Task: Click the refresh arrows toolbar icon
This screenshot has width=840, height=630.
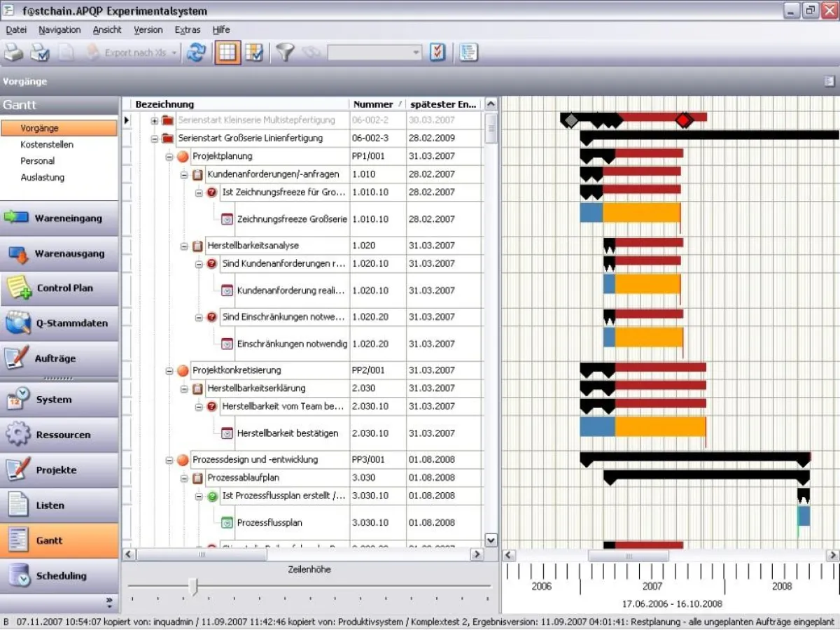Action: coord(196,52)
